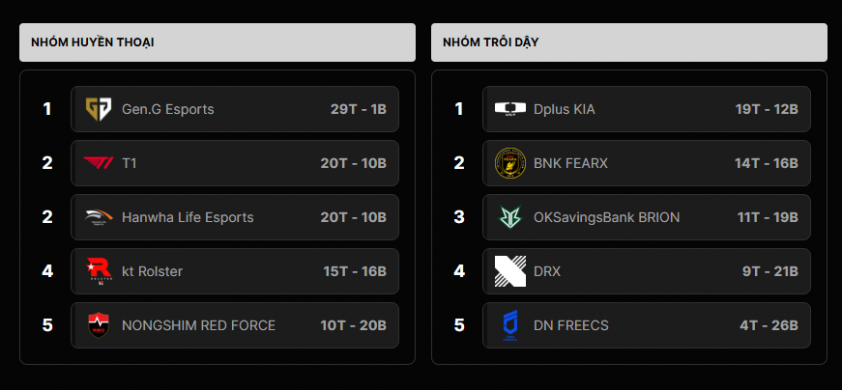This screenshot has width=842, height=390.
Task: Select the DRX record 9T - 21B
Action: point(771,271)
